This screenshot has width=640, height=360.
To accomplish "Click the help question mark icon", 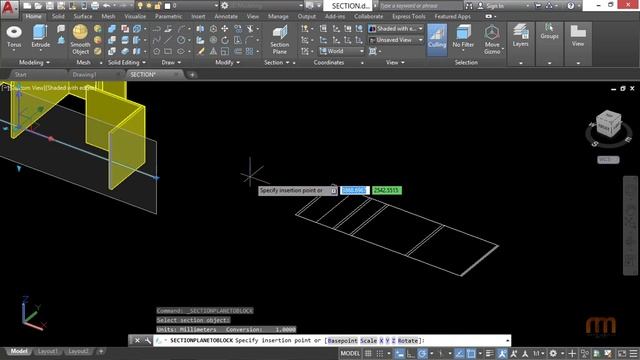I will click(x=571, y=6).
